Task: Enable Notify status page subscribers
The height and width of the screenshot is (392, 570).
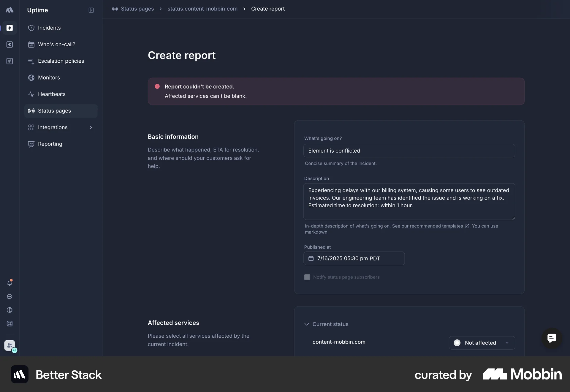Action: click(307, 277)
